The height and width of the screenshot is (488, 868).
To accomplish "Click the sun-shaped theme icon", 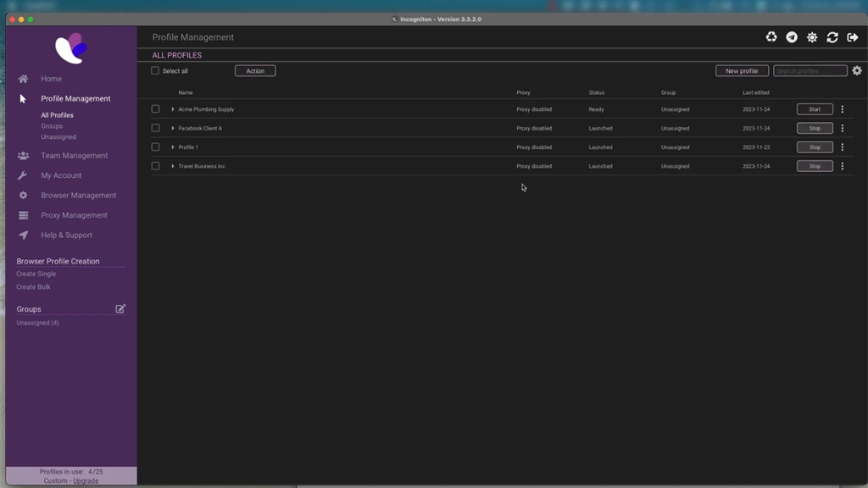I will (812, 37).
